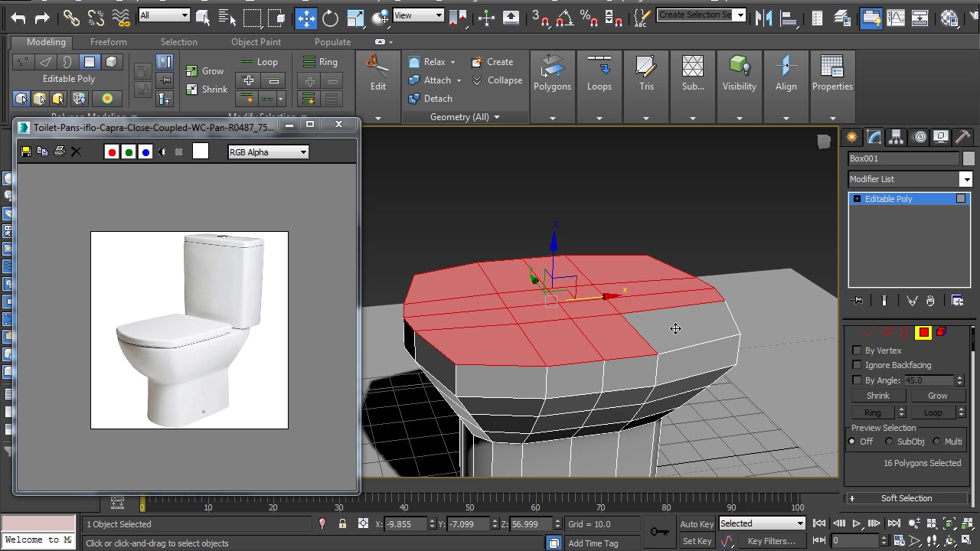Open the All selection filter dropdown
This screenshot has width=980, height=551.
(x=164, y=15)
